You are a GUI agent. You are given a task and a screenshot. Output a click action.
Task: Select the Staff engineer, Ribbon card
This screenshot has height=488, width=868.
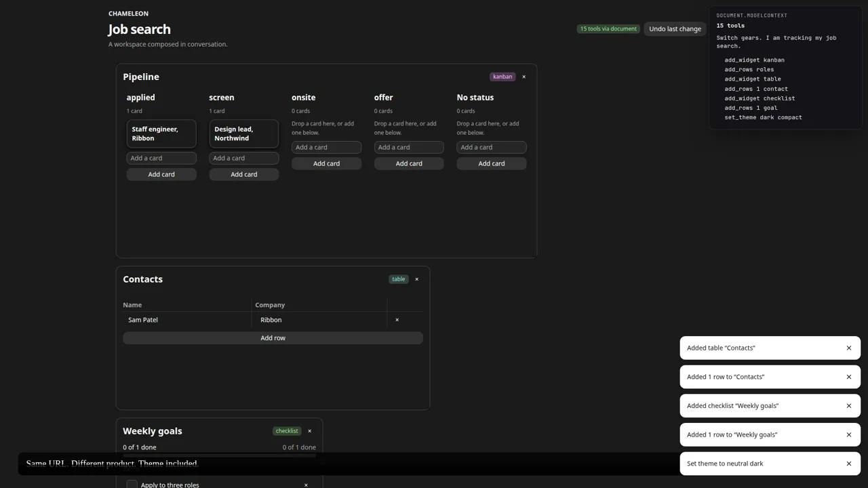pos(161,134)
